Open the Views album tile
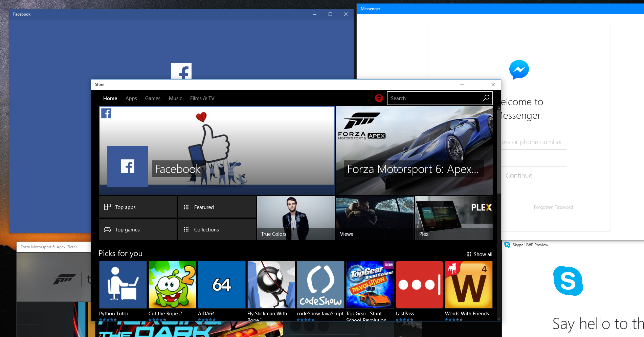Image resolution: width=644 pixels, height=337 pixels. click(x=375, y=218)
